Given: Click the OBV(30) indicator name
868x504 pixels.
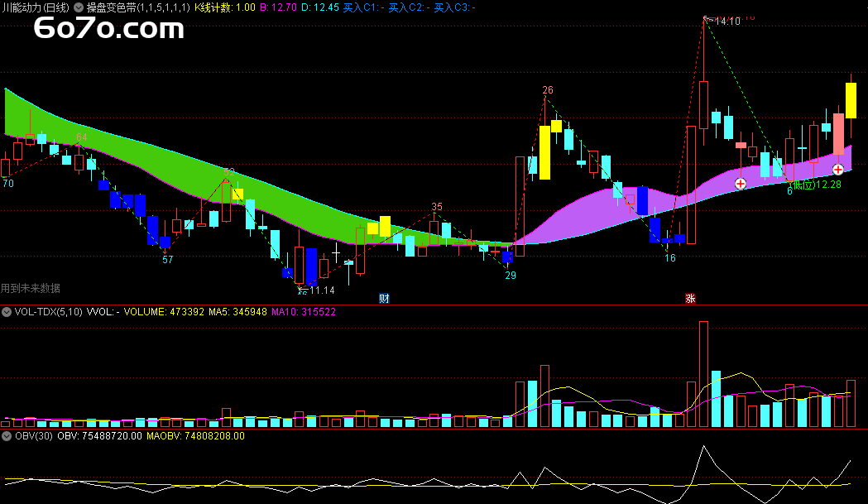Looking at the screenshot, I should 34,436.
